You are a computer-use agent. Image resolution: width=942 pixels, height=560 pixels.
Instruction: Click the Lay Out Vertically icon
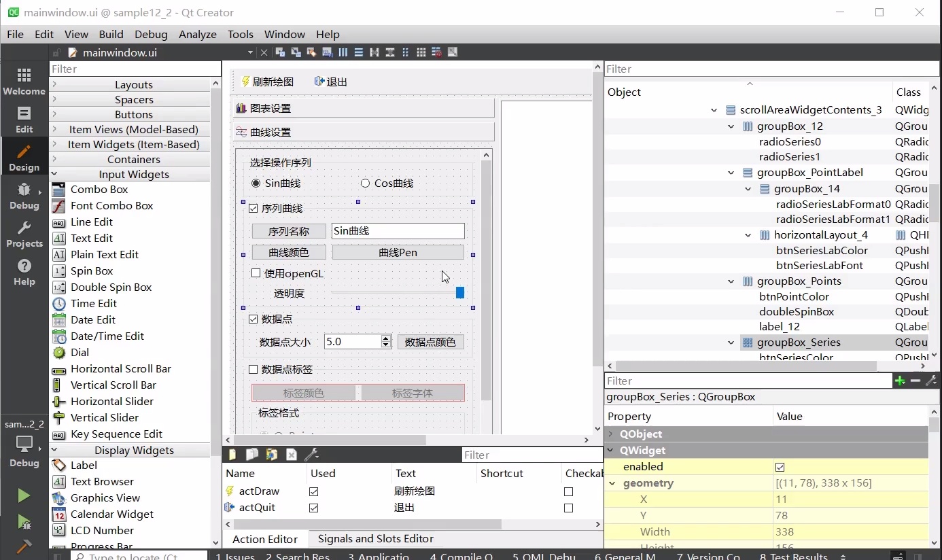(x=360, y=52)
